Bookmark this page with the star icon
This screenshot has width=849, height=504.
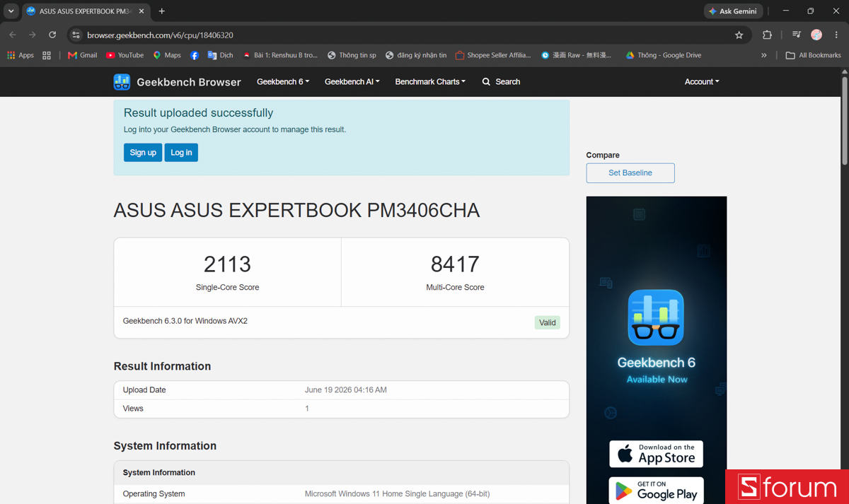[739, 35]
